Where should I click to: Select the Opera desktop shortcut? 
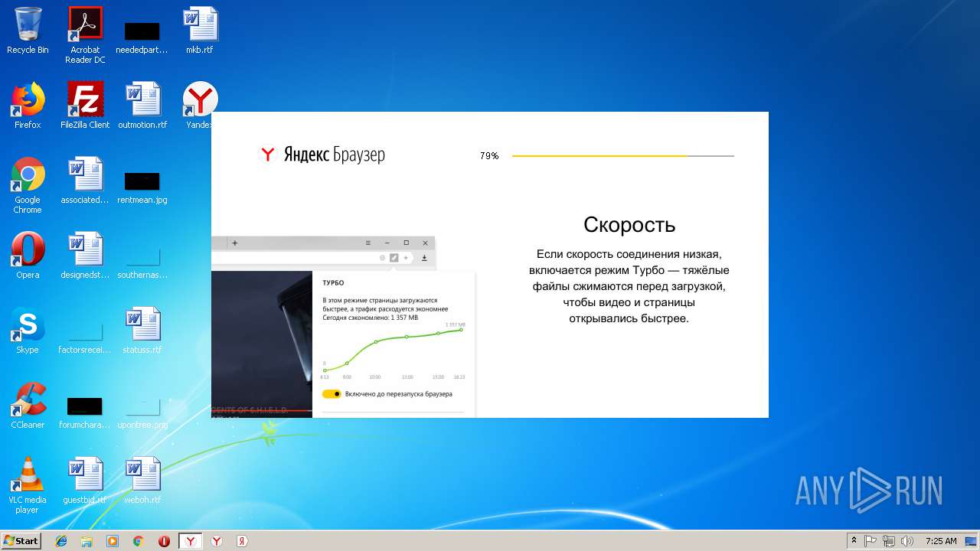[28, 256]
